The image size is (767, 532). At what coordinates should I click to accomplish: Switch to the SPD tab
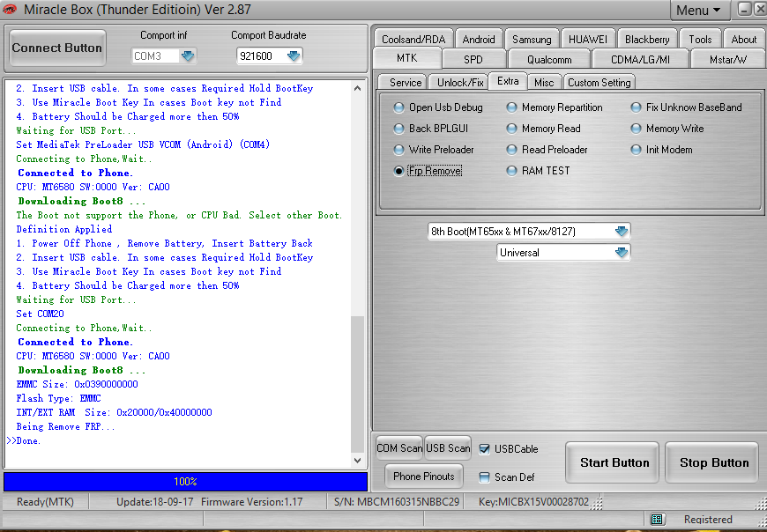coord(473,60)
